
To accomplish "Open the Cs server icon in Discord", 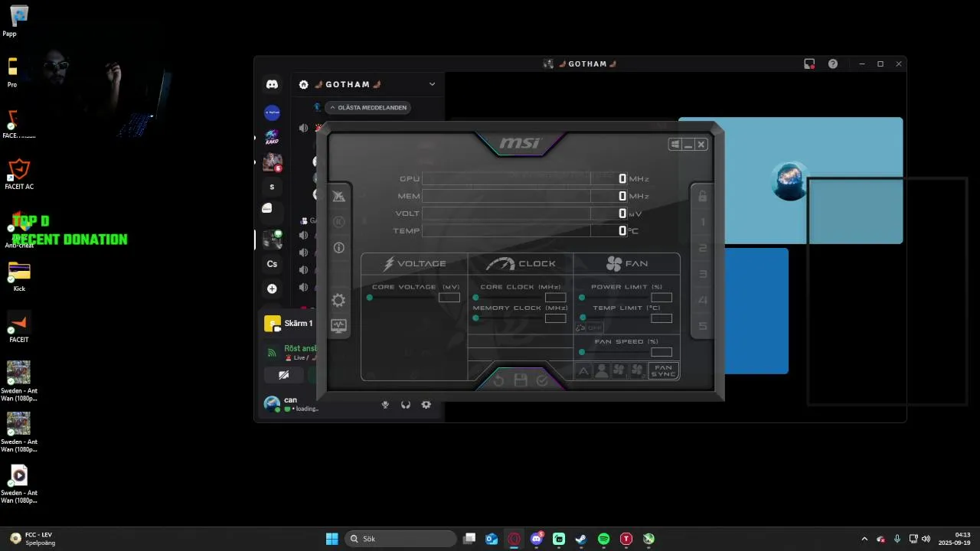I will click(272, 264).
